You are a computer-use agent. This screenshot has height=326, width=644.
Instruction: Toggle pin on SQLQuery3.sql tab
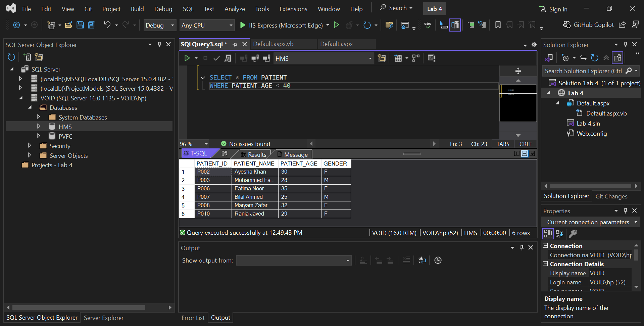[235, 44]
